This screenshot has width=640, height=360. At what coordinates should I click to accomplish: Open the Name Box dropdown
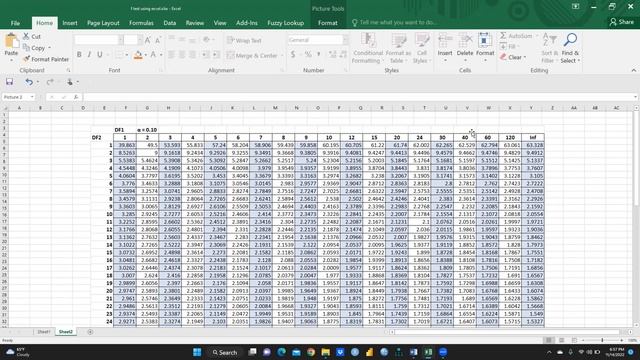[x=32, y=97]
